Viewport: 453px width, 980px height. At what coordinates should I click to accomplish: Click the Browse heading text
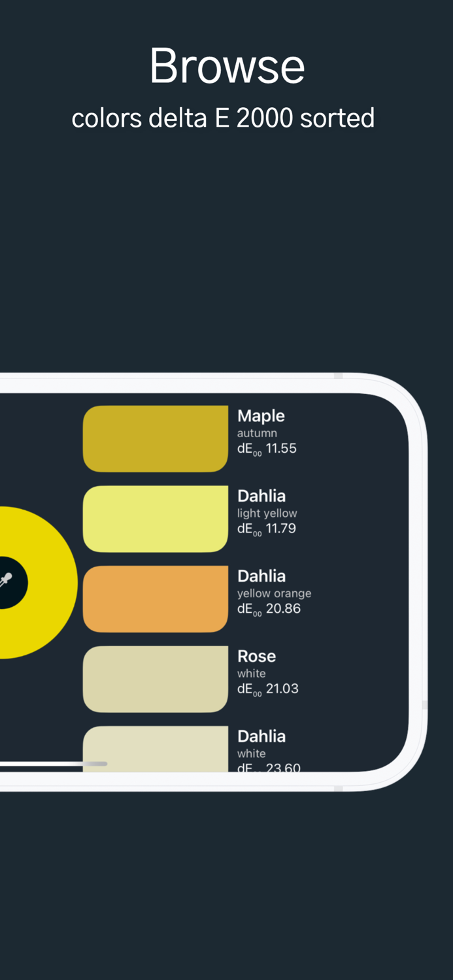pos(226,65)
